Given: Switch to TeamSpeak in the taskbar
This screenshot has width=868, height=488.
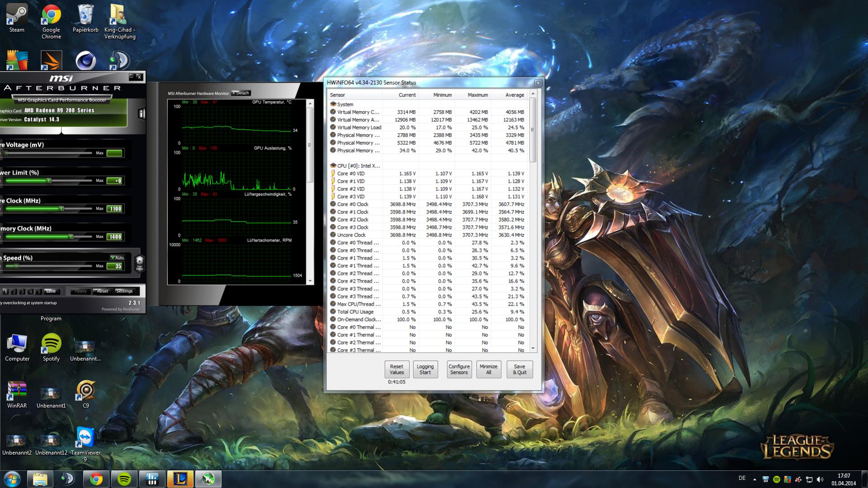Looking at the screenshot, I should [x=68, y=479].
